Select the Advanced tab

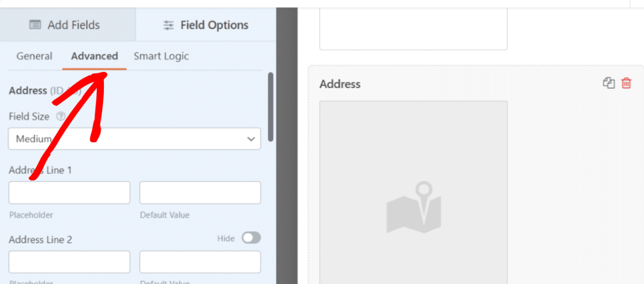95,56
